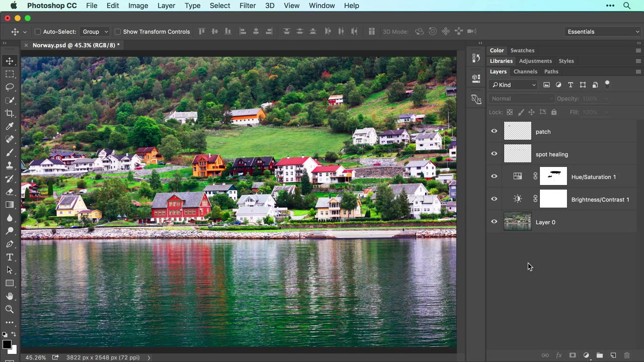This screenshot has height=362, width=644.
Task: Open the Filter menu
Action: [248, 6]
